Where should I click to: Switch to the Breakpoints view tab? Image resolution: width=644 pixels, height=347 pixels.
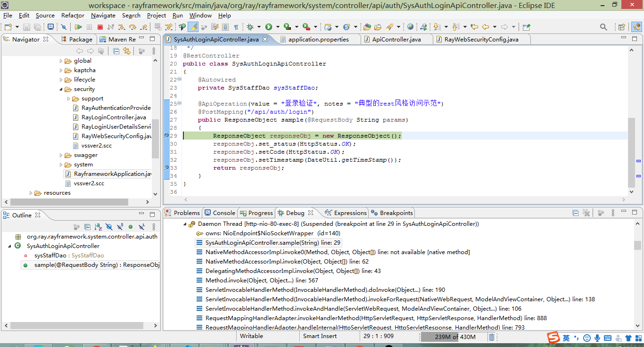392,213
